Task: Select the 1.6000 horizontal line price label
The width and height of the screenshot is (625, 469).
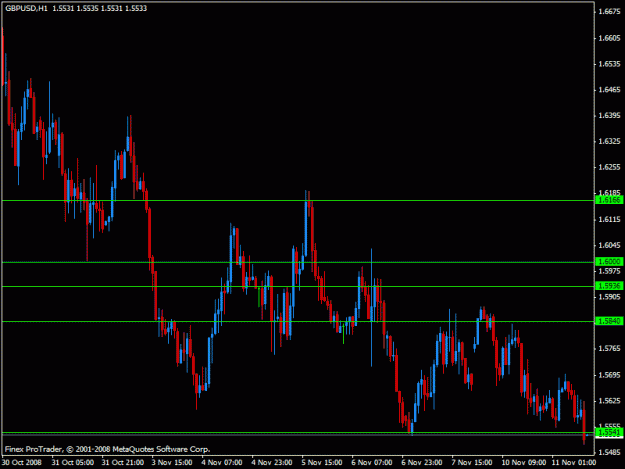Action: [x=609, y=262]
